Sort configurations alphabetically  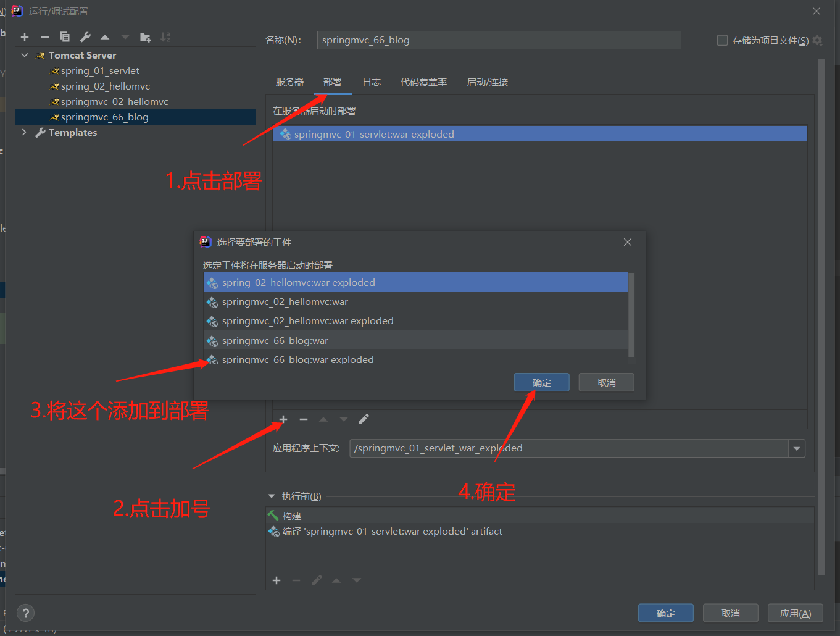click(x=165, y=37)
